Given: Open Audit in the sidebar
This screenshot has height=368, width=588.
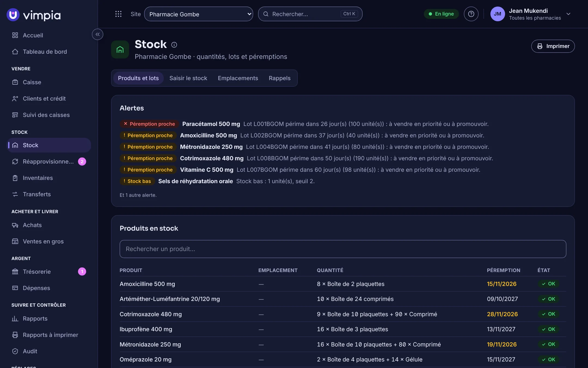Looking at the screenshot, I should 49,351.
